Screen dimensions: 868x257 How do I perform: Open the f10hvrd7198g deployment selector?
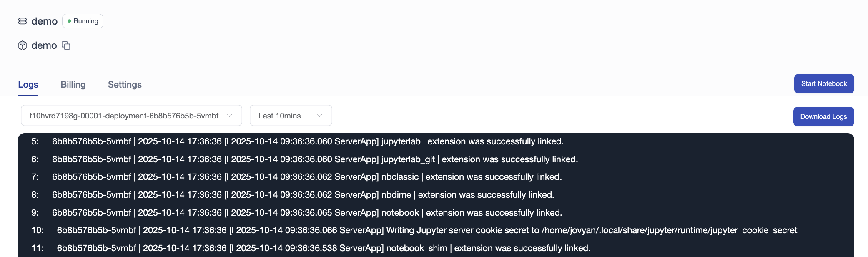tap(124, 116)
